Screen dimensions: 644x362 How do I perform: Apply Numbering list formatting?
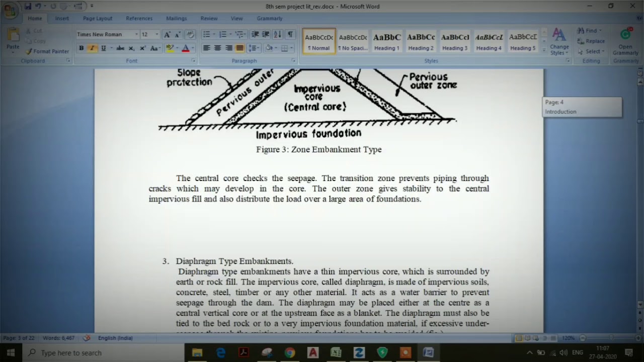223,34
